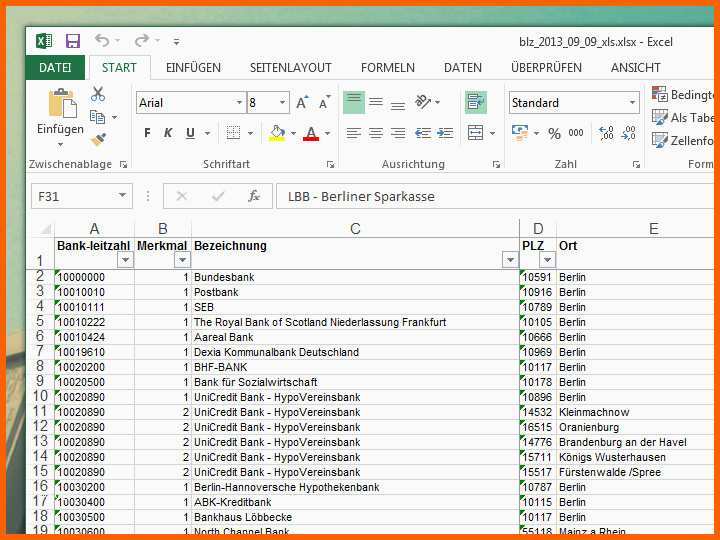
Task: Apply percent style format
Action: (x=554, y=134)
